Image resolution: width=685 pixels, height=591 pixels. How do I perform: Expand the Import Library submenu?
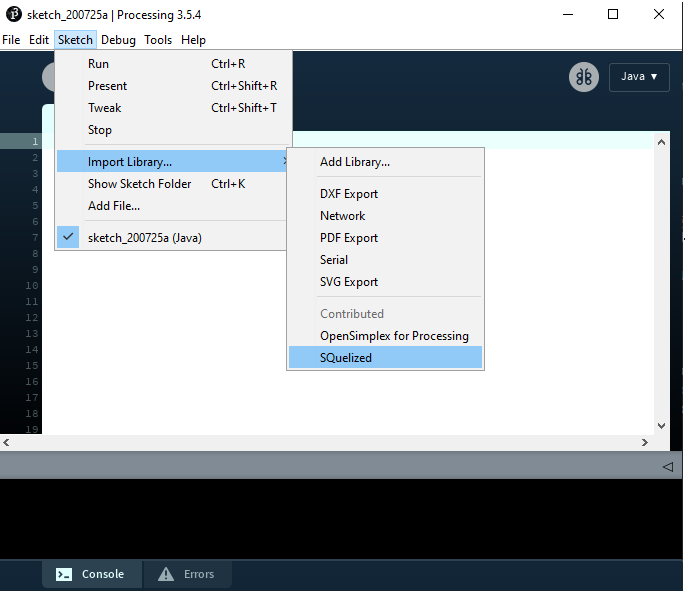172,161
